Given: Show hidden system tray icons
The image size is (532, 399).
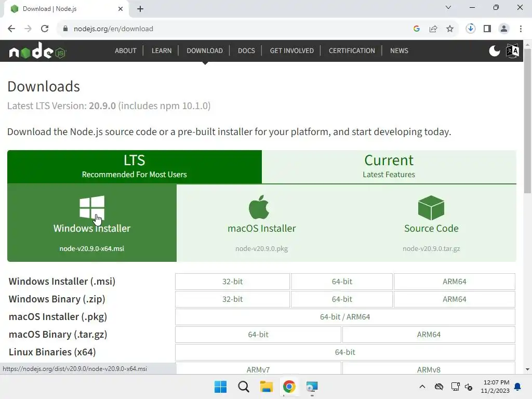Looking at the screenshot, I should tap(422, 387).
